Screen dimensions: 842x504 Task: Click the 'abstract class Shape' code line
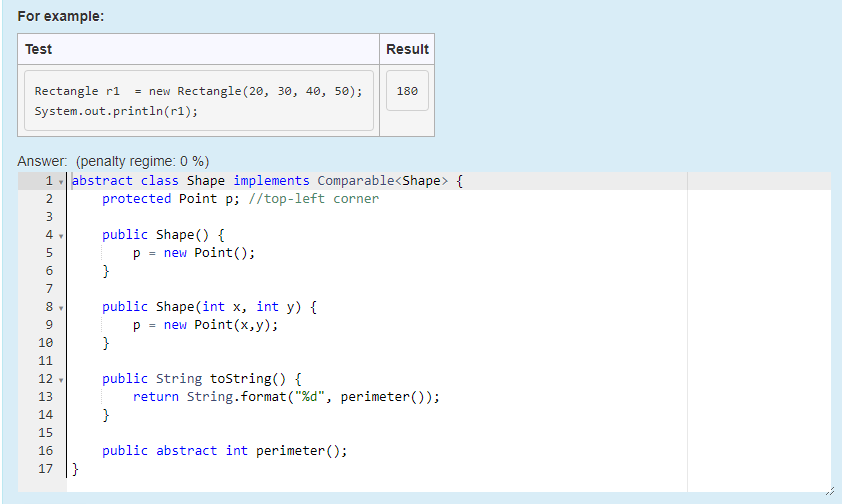click(267, 181)
